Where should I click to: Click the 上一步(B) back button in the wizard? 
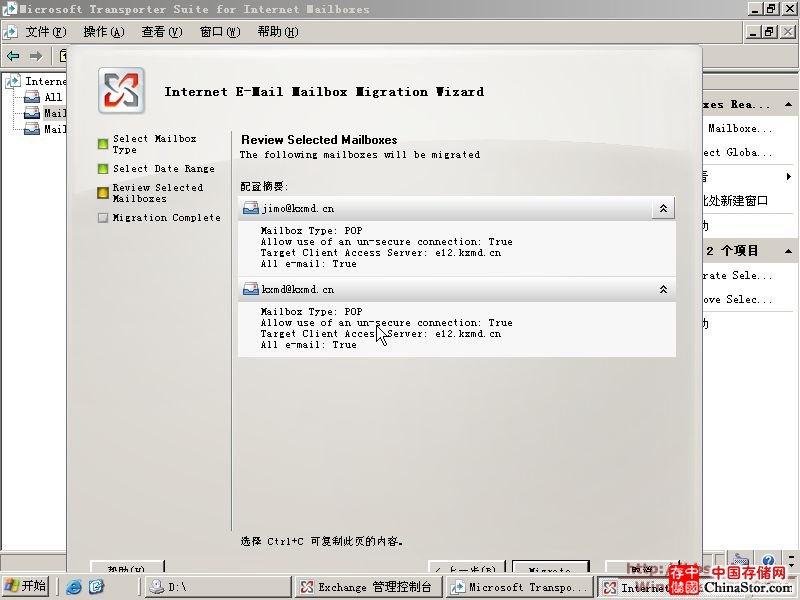[x=466, y=567]
